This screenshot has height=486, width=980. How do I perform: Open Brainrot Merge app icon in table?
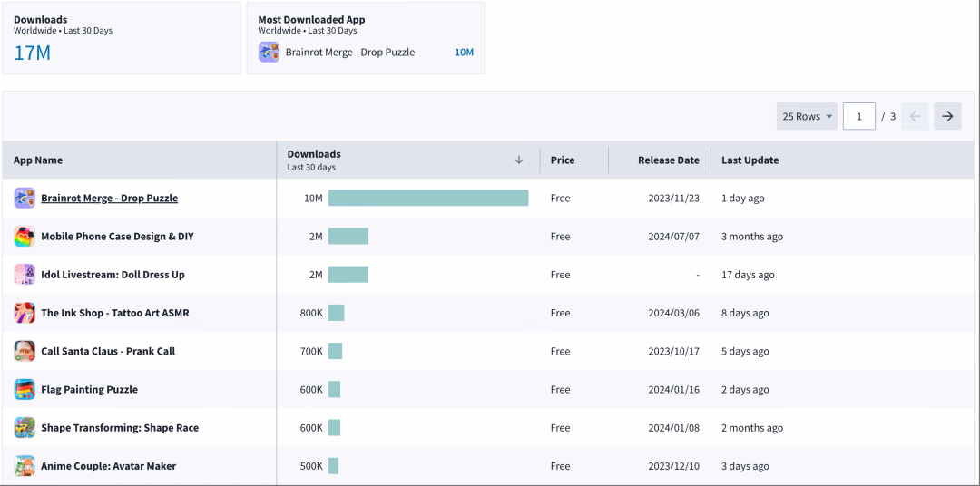click(24, 198)
